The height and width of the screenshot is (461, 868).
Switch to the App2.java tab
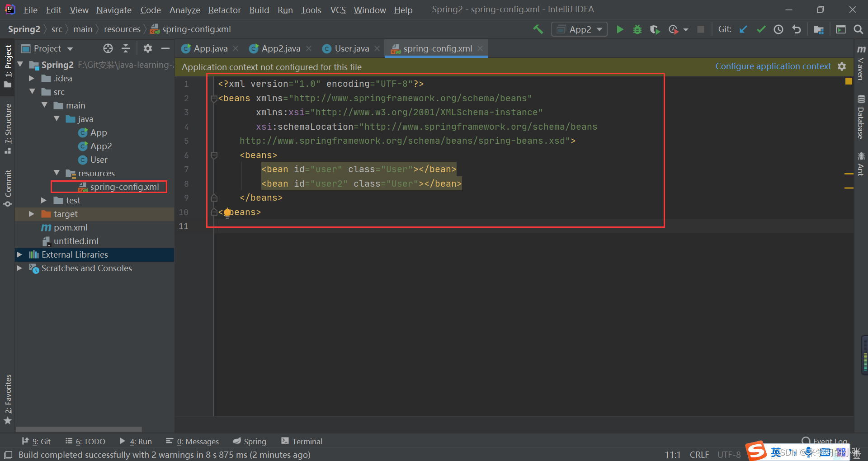pyautogui.click(x=280, y=48)
